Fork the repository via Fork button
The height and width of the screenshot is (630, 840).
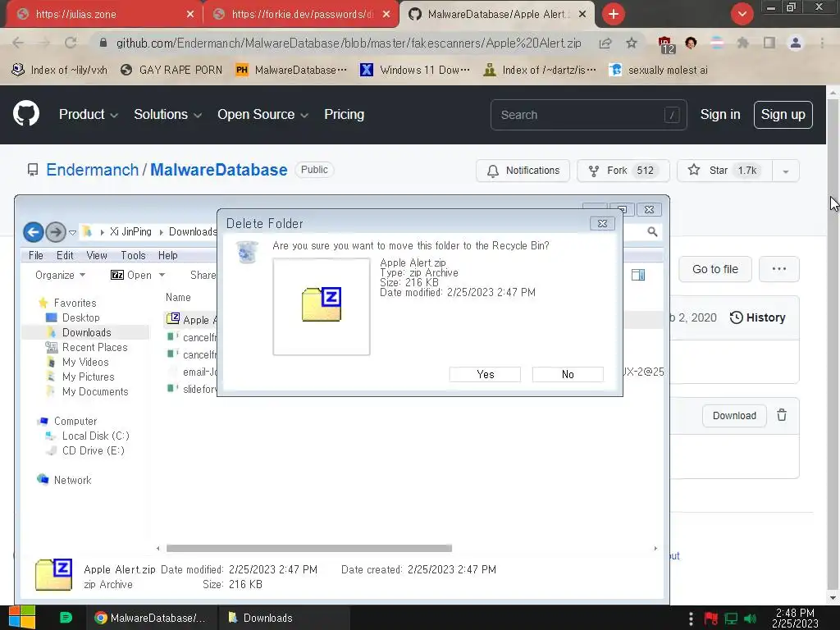[x=623, y=171]
